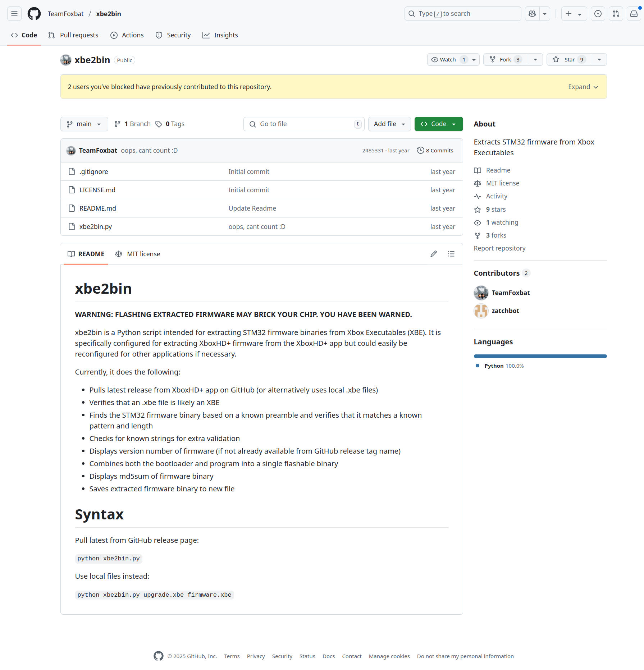
Task: Open the Contributors heading link
Action: (x=502, y=273)
